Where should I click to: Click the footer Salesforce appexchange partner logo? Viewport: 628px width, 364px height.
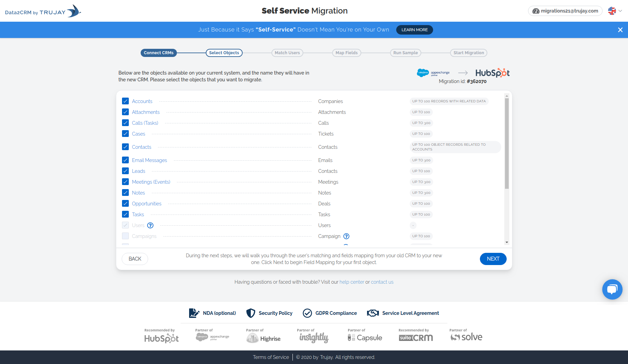click(212, 337)
